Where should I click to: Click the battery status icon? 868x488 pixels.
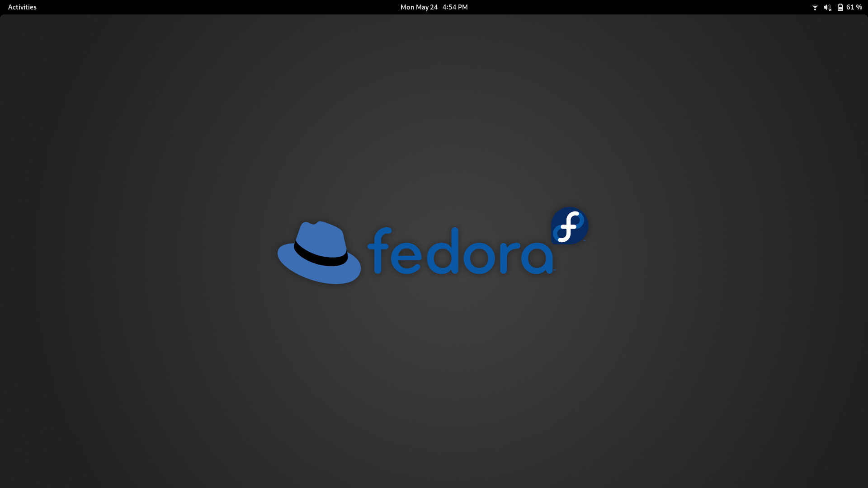point(840,7)
